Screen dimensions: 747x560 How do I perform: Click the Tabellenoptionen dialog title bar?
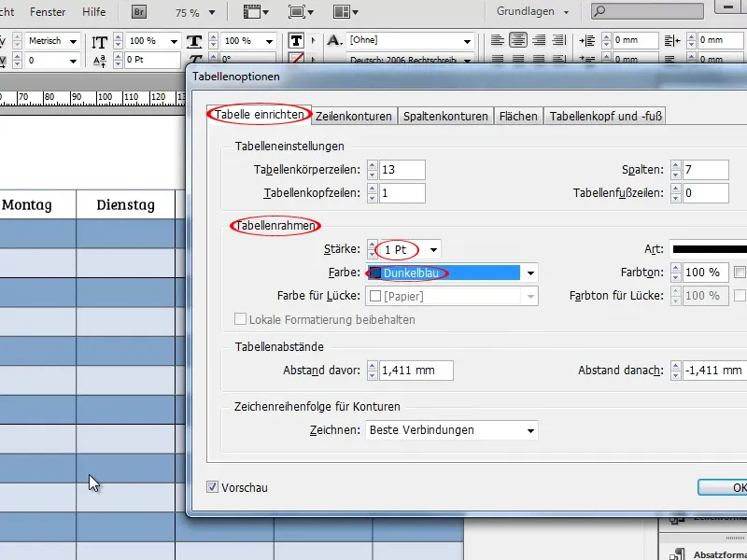tap(467, 77)
